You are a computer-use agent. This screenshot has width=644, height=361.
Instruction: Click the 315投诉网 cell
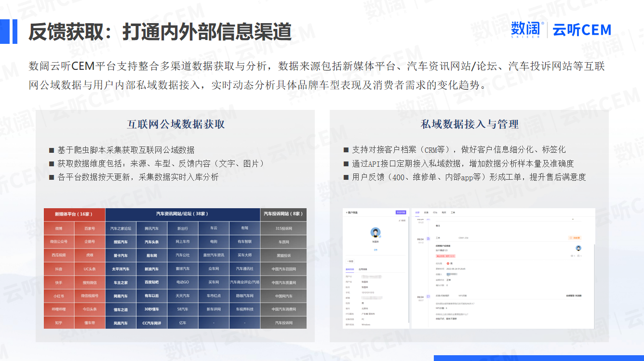[x=283, y=228]
